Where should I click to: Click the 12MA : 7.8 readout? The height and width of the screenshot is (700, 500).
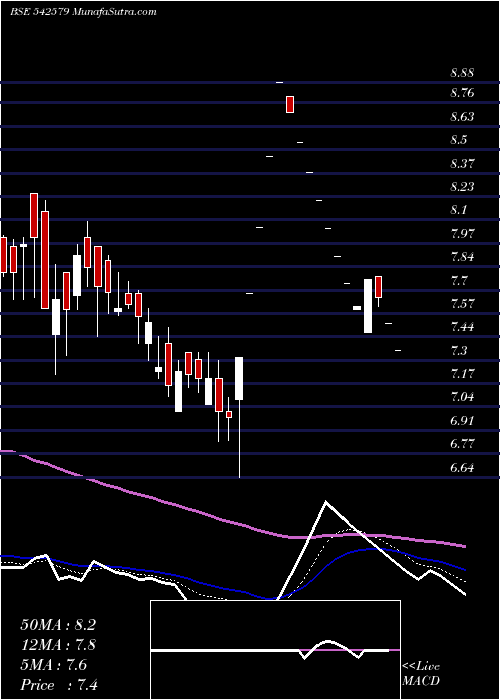(58, 645)
